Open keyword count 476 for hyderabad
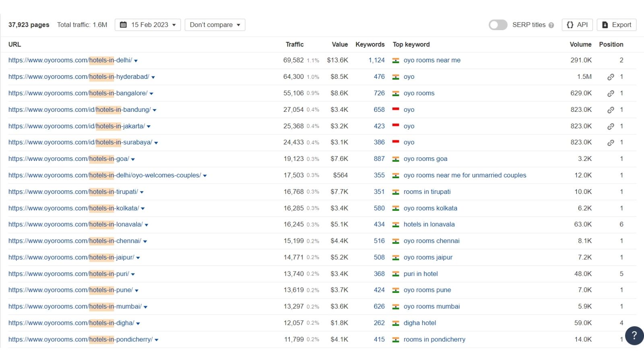644x362 pixels. click(379, 77)
